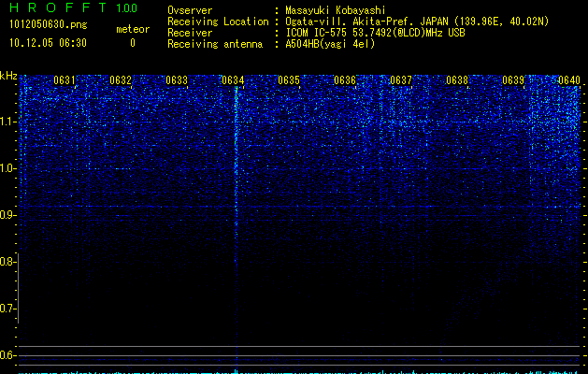Click the 0.6 kHz axis label

(x=7, y=355)
